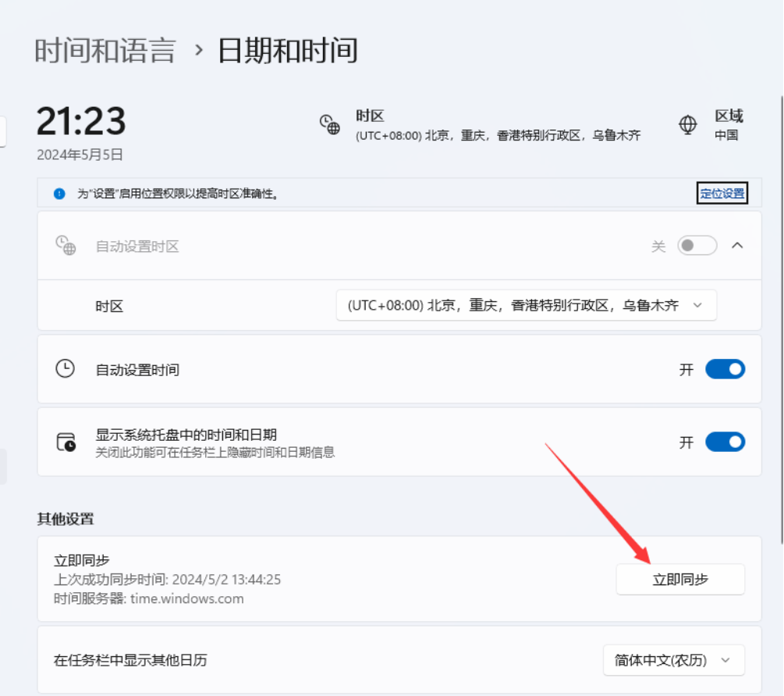The image size is (784, 696).
Task: Click the clock icon beside 自动设置时间
Action: (66, 369)
